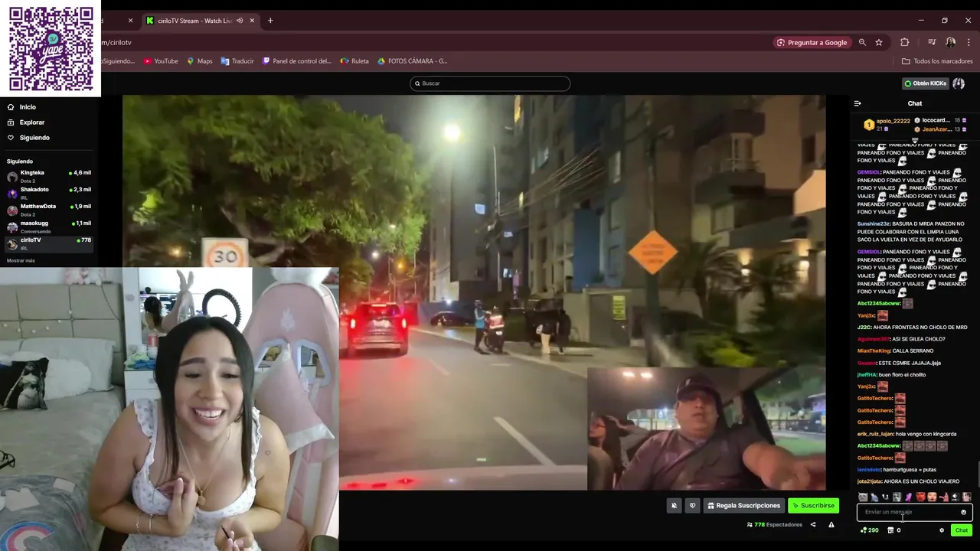Click the 778 Espectadores viewer count

[x=774, y=525]
